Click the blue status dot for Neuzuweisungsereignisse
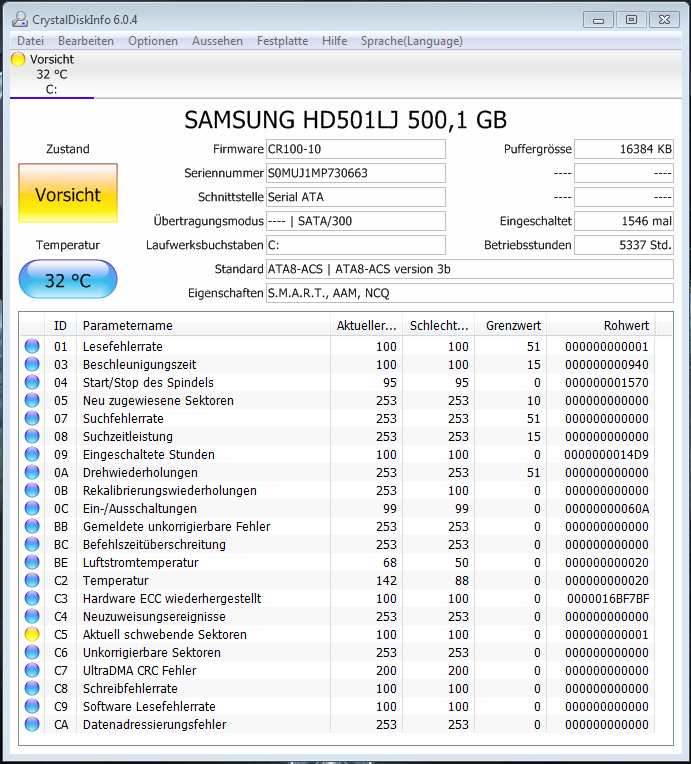 point(32,616)
